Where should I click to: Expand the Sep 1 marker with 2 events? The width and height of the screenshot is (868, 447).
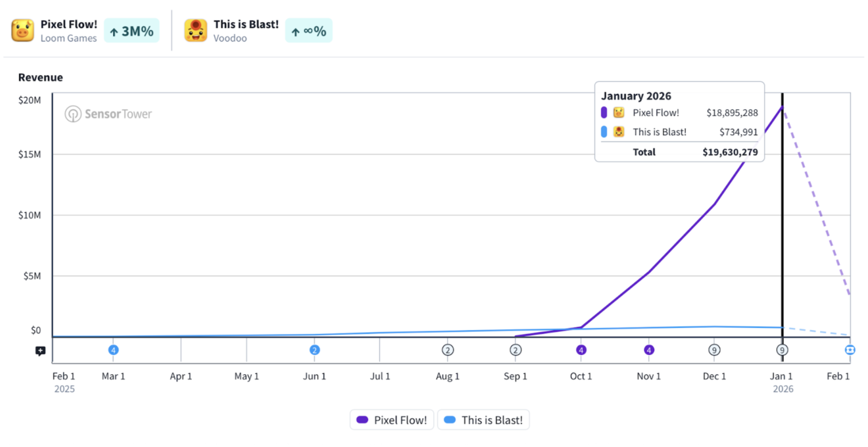click(x=515, y=350)
